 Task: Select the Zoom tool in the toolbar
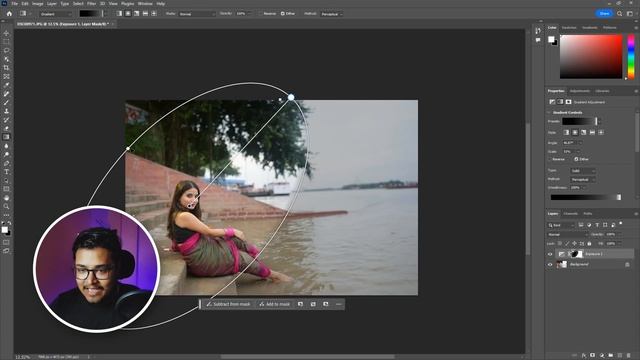[6, 207]
